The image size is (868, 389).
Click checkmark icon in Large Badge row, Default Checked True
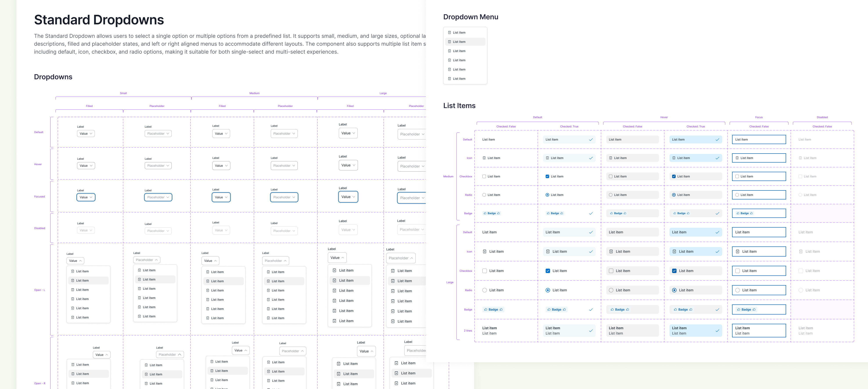(591, 309)
